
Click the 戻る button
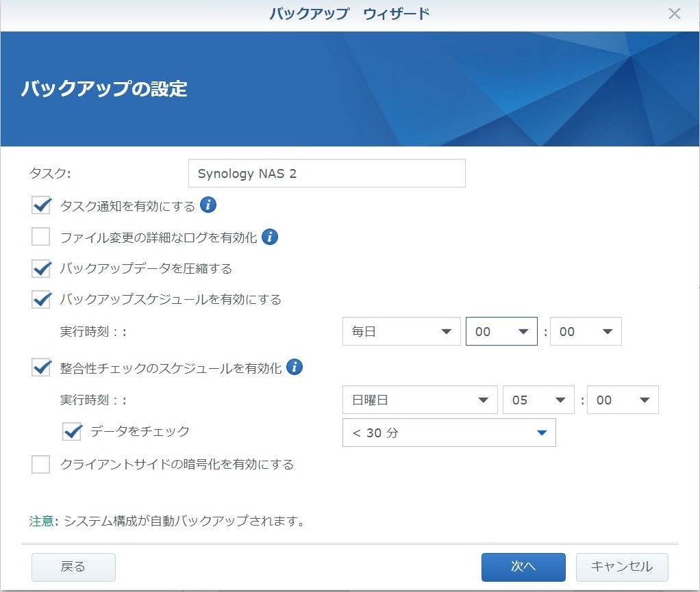(x=73, y=567)
